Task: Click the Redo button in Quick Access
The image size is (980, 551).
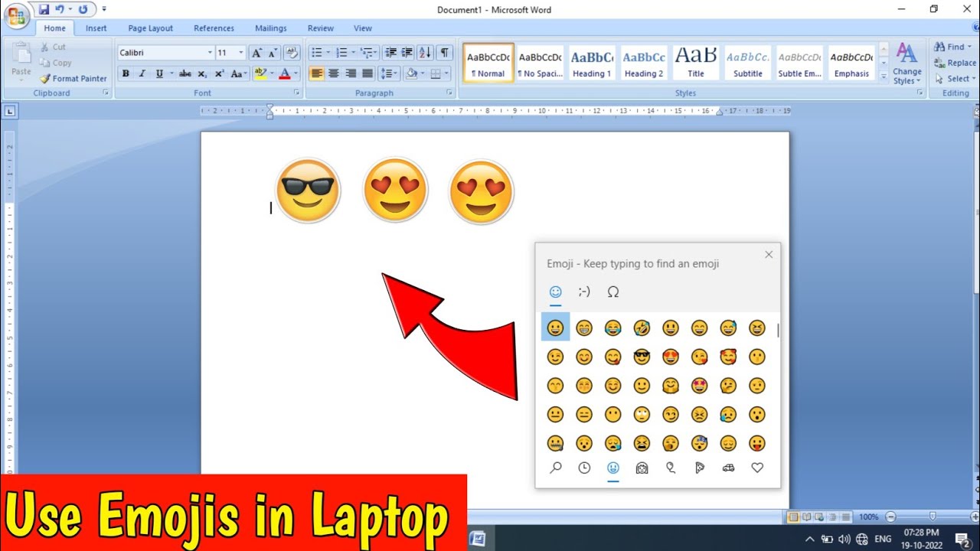Action: [x=83, y=10]
